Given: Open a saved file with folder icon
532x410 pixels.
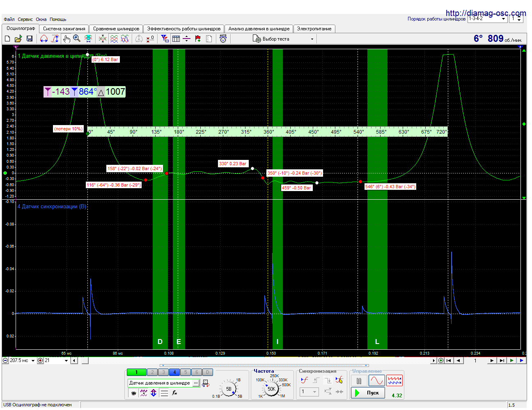Looking at the screenshot, I should 18,39.
